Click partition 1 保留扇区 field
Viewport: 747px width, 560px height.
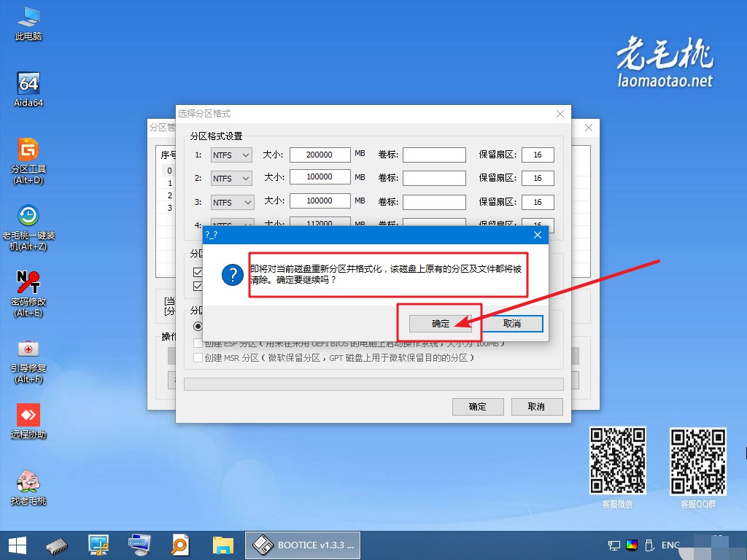[538, 155]
